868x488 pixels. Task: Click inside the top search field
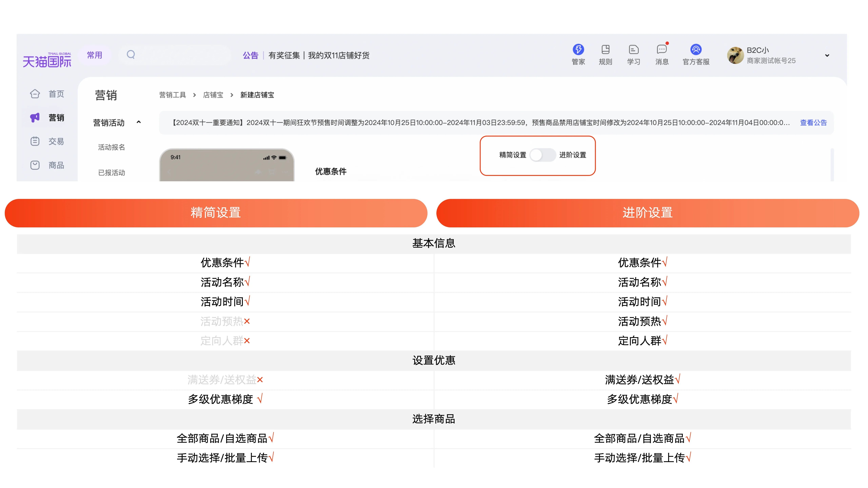coord(175,55)
